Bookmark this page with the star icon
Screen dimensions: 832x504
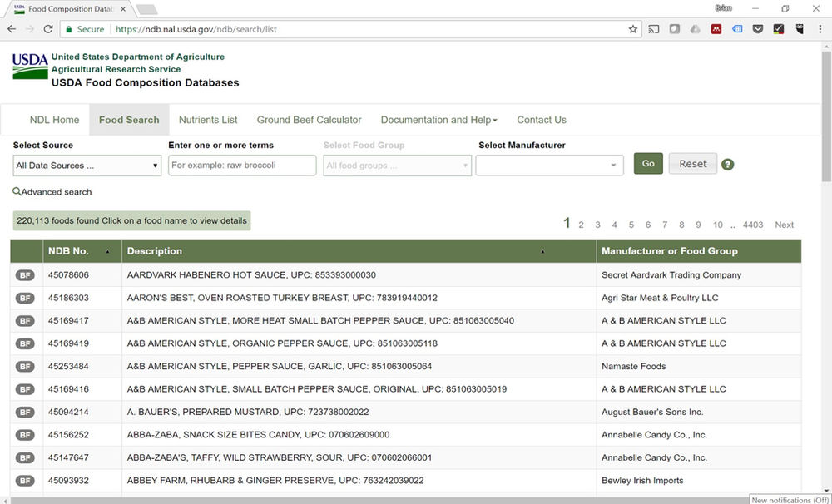click(632, 29)
